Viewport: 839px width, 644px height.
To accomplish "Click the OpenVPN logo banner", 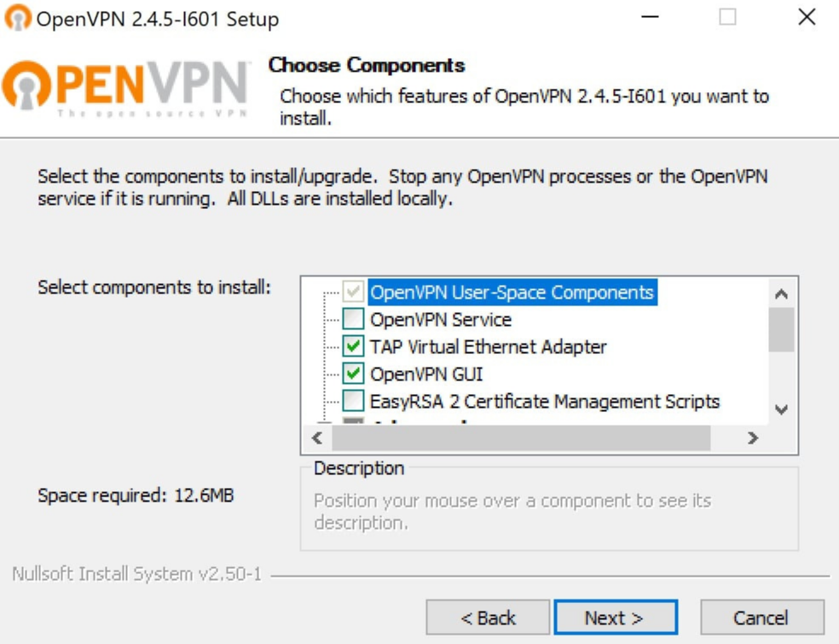I will click(125, 89).
